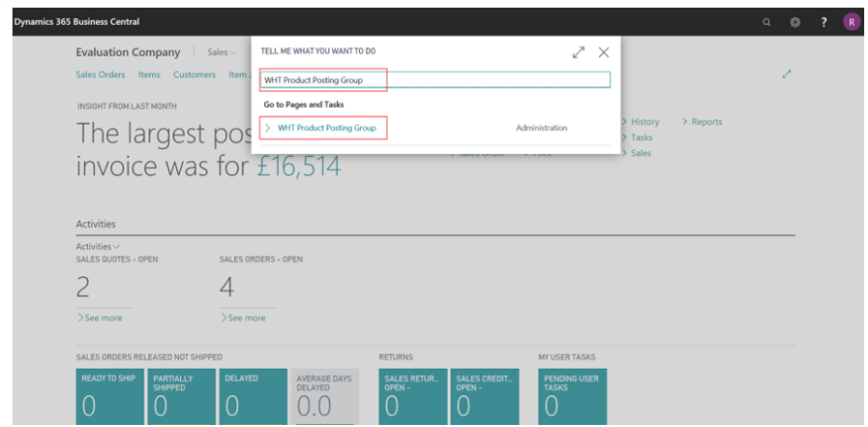
Task: Open the settings gear icon
Action: pyautogui.click(x=794, y=22)
